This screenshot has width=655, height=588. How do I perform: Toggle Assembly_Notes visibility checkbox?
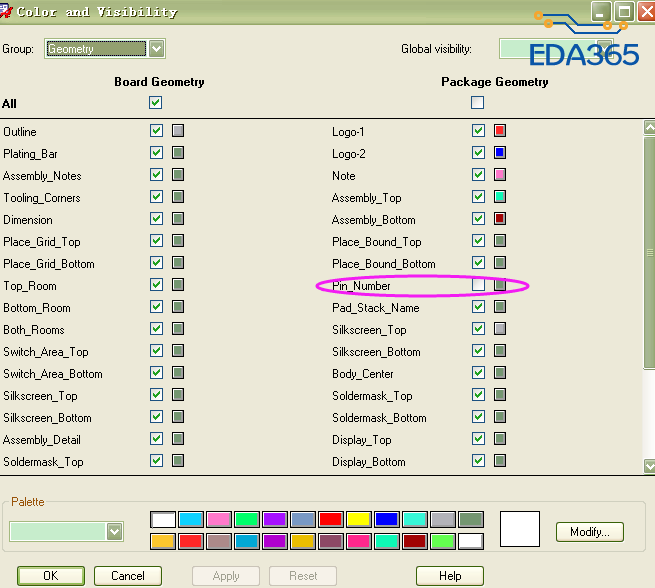pyautogui.click(x=157, y=175)
